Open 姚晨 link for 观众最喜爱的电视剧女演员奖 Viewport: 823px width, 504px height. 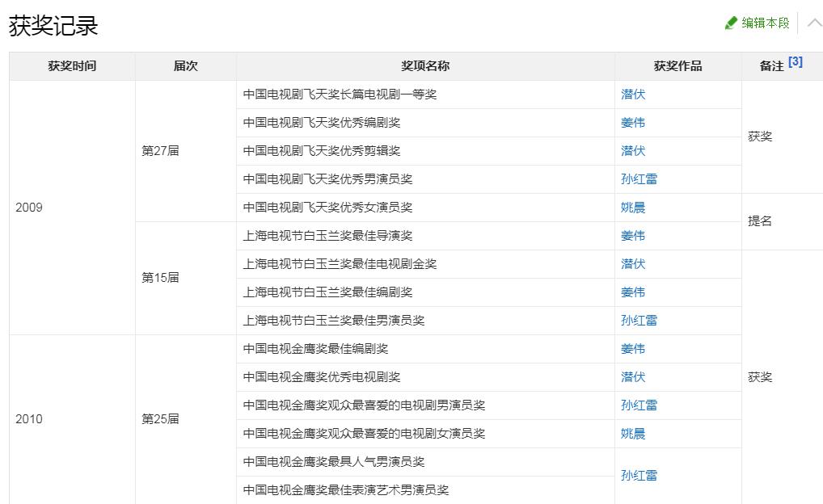point(633,433)
